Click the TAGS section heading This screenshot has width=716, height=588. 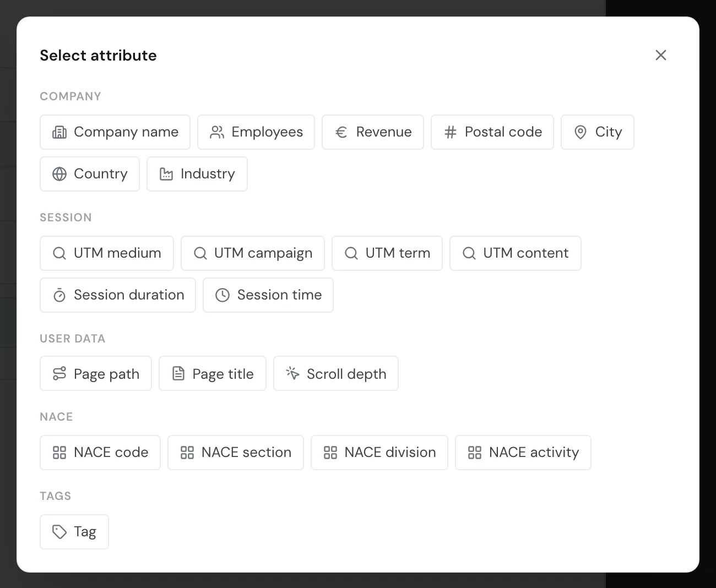pos(55,496)
